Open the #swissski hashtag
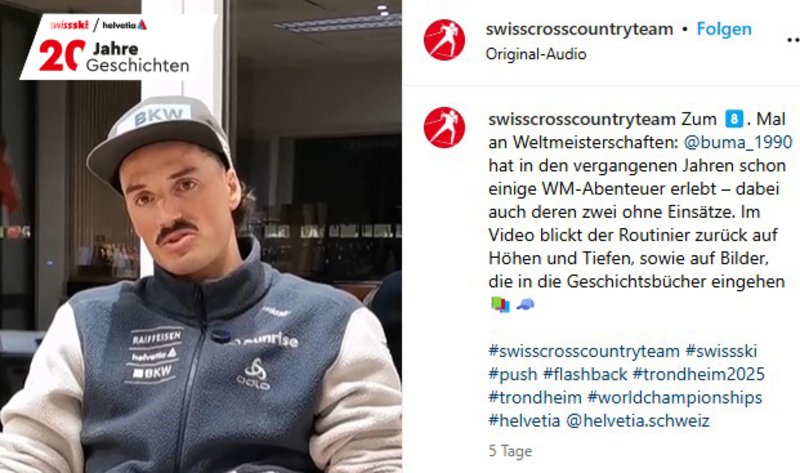800x473 pixels. (721, 351)
